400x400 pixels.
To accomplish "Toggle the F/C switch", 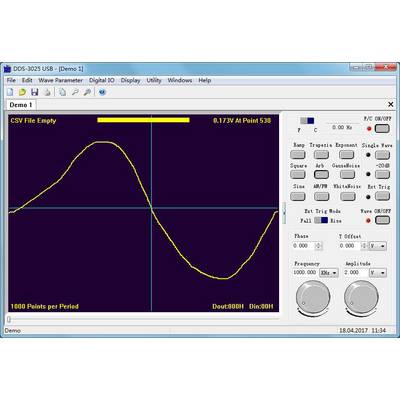I will 307,121.
